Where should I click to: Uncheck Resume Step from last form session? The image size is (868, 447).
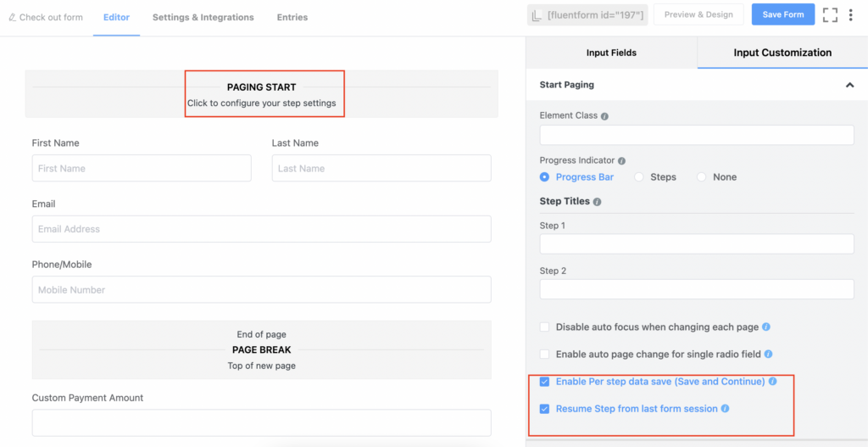pos(544,409)
